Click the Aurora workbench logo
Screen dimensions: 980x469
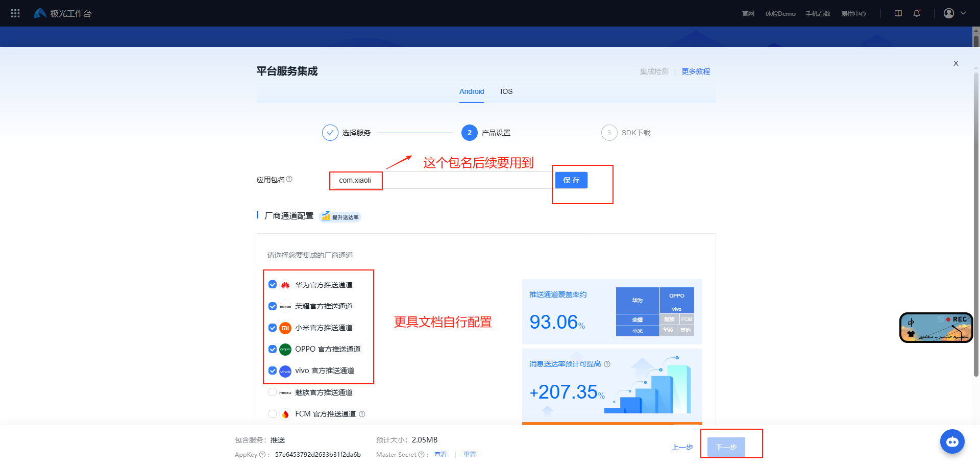pos(63,13)
